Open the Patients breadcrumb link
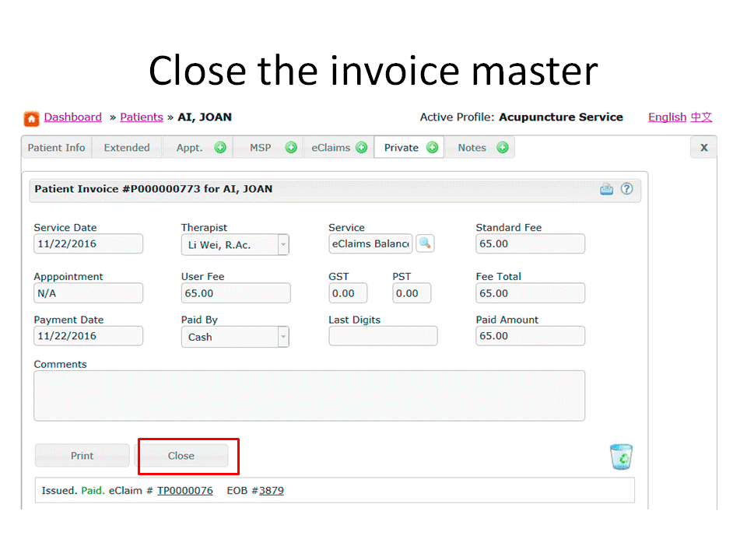 pyautogui.click(x=141, y=117)
